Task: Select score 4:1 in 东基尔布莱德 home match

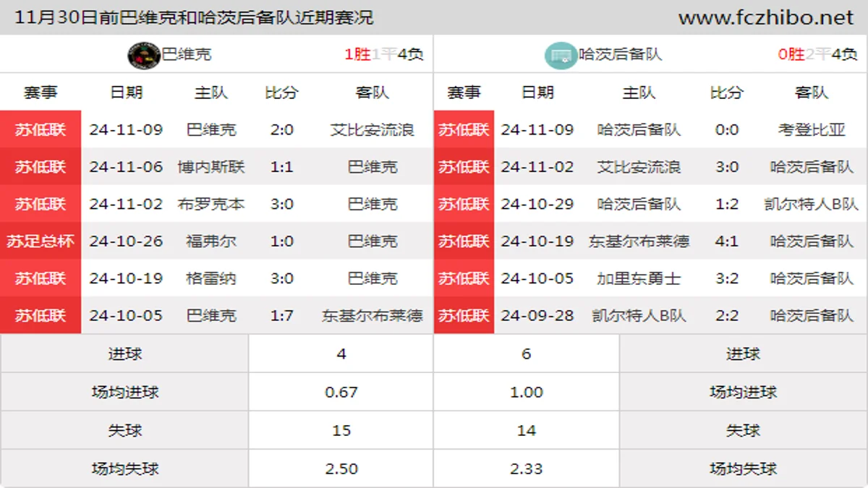Action: (x=726, y=241)
